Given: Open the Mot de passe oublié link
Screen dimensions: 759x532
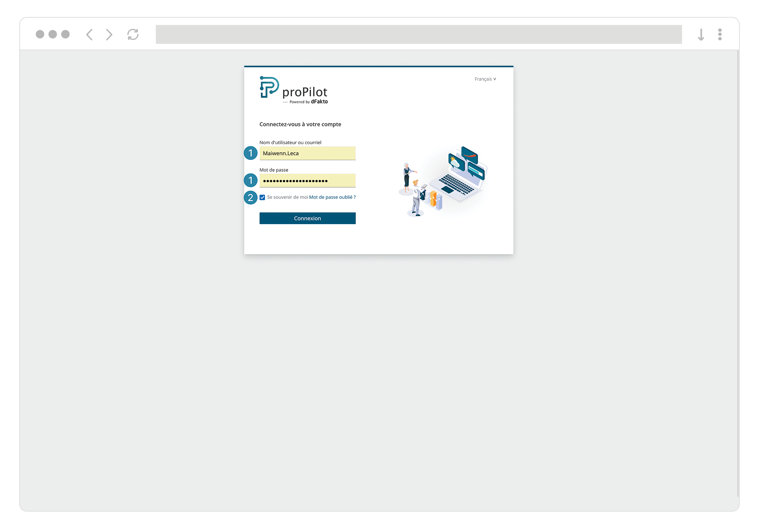Looking at the screenshot, I should click(x=333, y=197).
